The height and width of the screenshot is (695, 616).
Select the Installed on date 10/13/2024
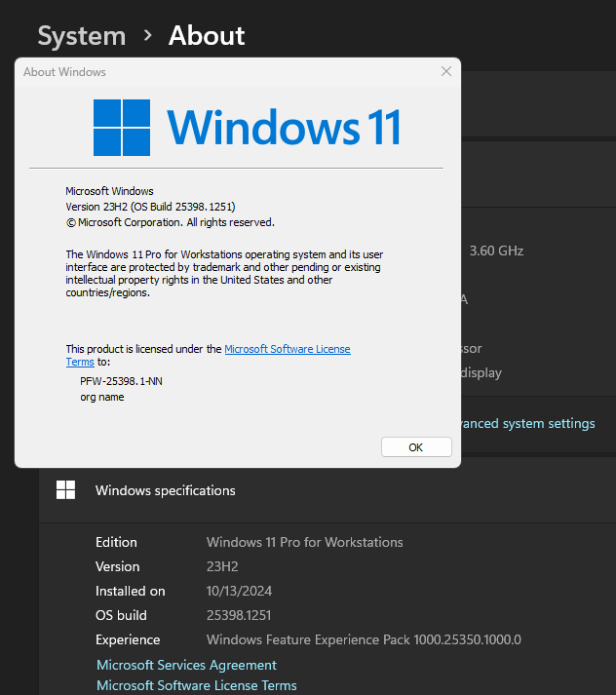(x=240, y=591)
